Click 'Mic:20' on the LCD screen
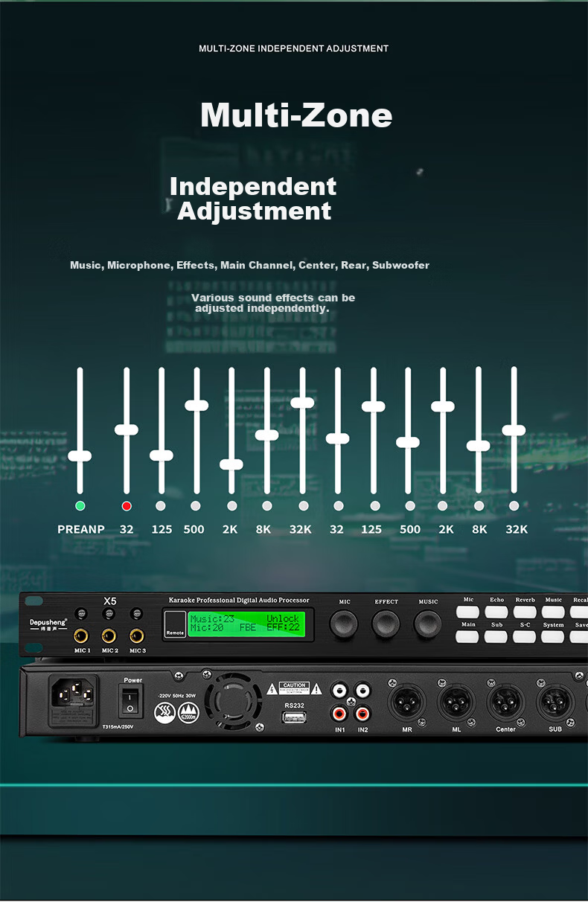The height and width of the screenshot is (902, 588). [x=207, y=628]
